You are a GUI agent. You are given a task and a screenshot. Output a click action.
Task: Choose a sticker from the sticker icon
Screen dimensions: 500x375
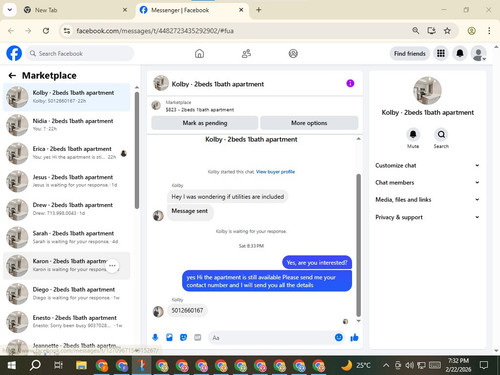click(183, 337)
